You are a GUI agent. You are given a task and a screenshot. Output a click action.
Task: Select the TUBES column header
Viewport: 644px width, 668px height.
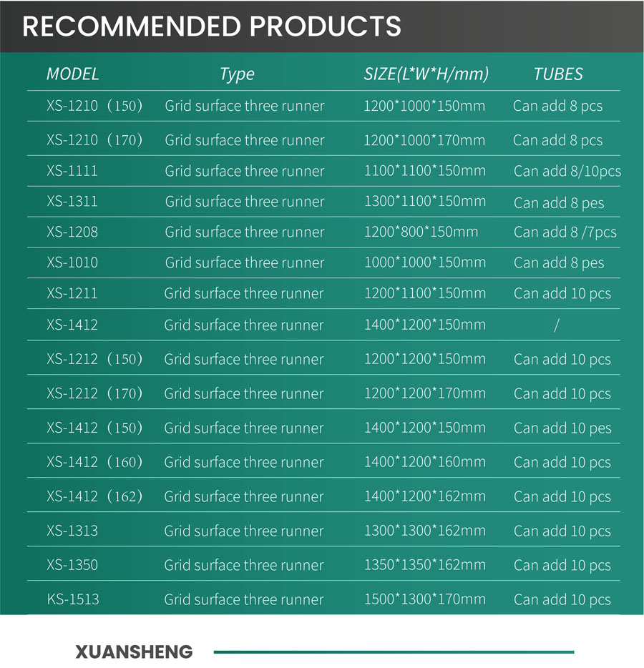tap(558, 74)
